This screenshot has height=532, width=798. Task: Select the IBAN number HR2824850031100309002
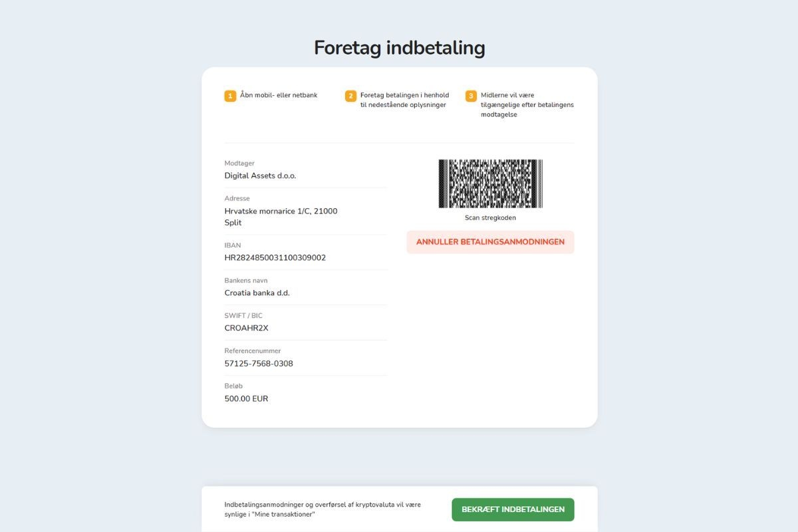[x=275, y=258]
